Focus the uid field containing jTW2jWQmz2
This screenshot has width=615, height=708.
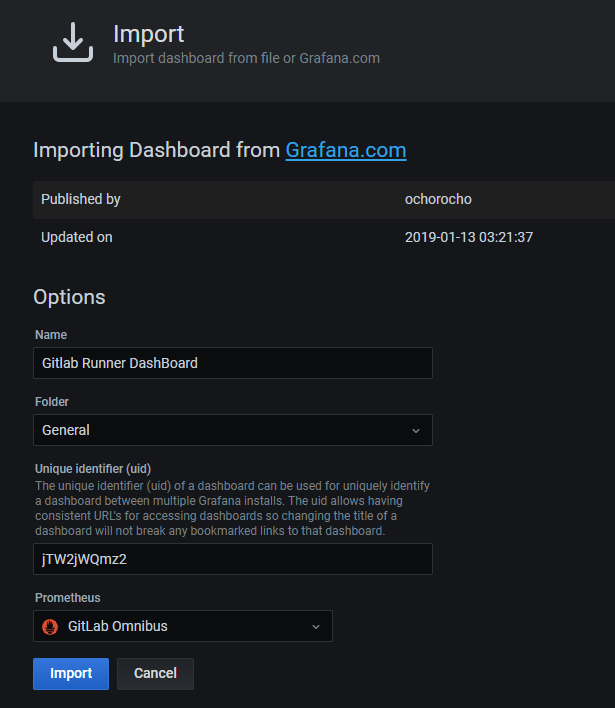(x=232, y=559)
